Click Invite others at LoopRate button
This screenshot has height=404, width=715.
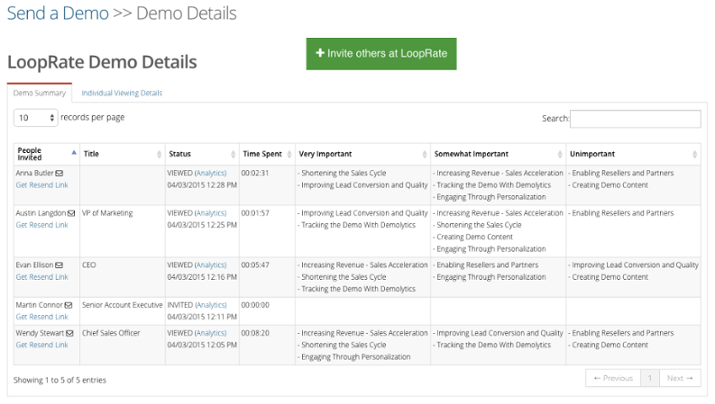coord(381,54)
